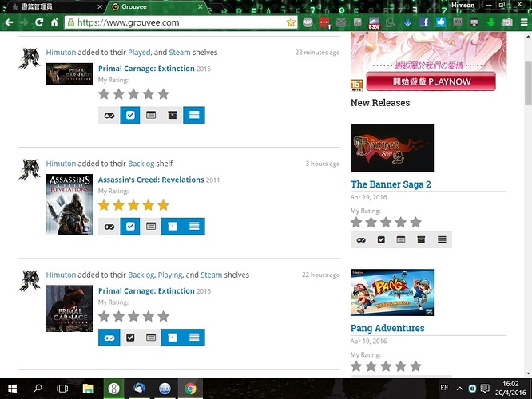Open green download arrow extension
Viewport: 532px width, 399px height.
tap(490, 22)
